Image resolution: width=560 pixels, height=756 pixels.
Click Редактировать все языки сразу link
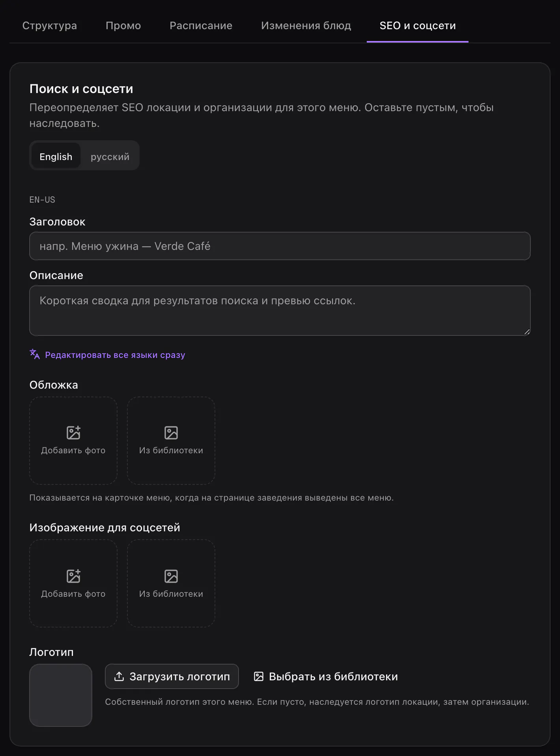click(x=115, y=355)
